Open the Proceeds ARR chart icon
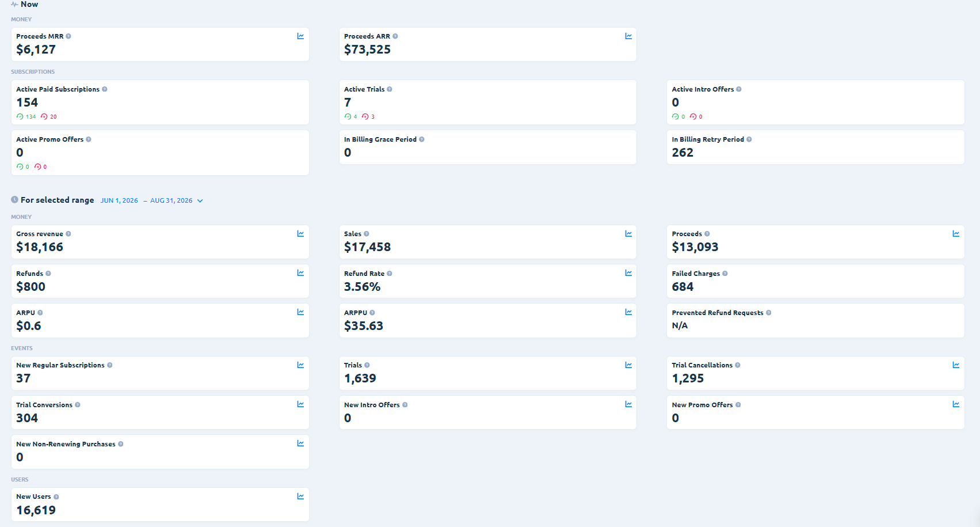Image resolution: width=980 pixels, height=527 pixels. (628, 36)
